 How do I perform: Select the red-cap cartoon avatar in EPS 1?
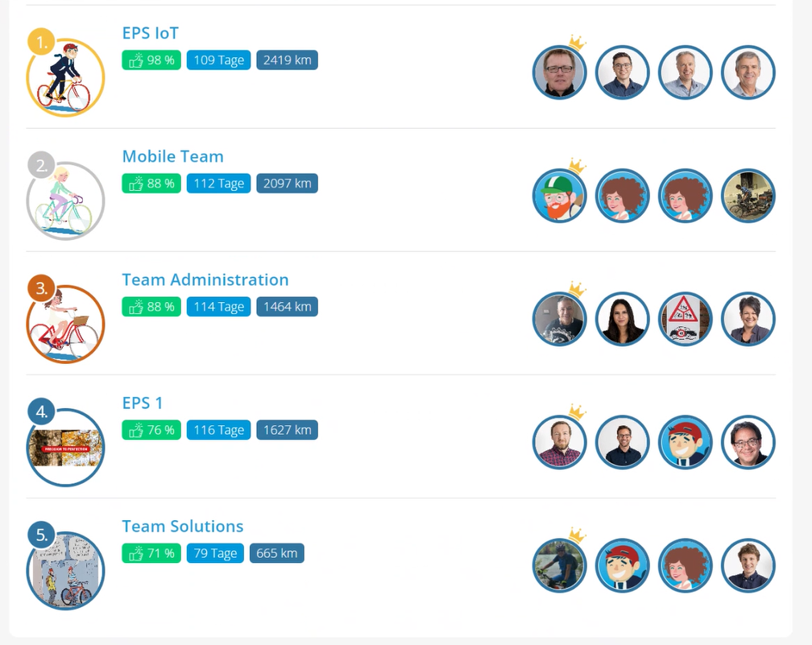click(x=685, y=442)
